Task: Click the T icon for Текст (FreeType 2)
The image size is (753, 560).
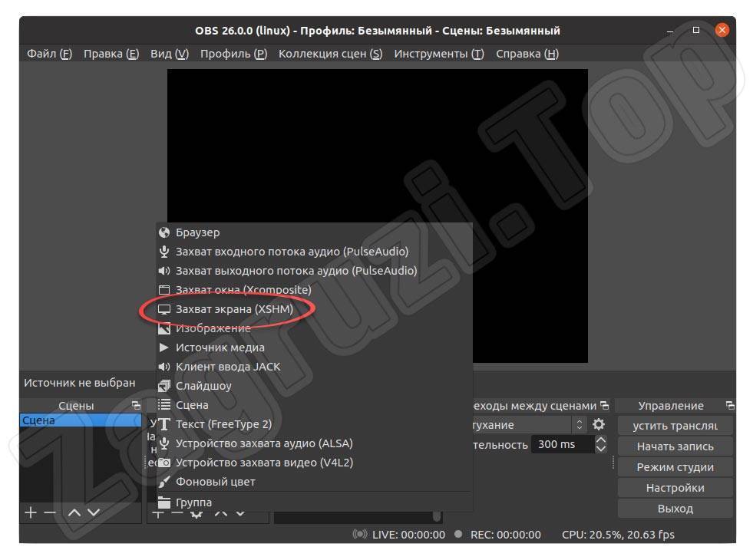Action: [164, 424]
